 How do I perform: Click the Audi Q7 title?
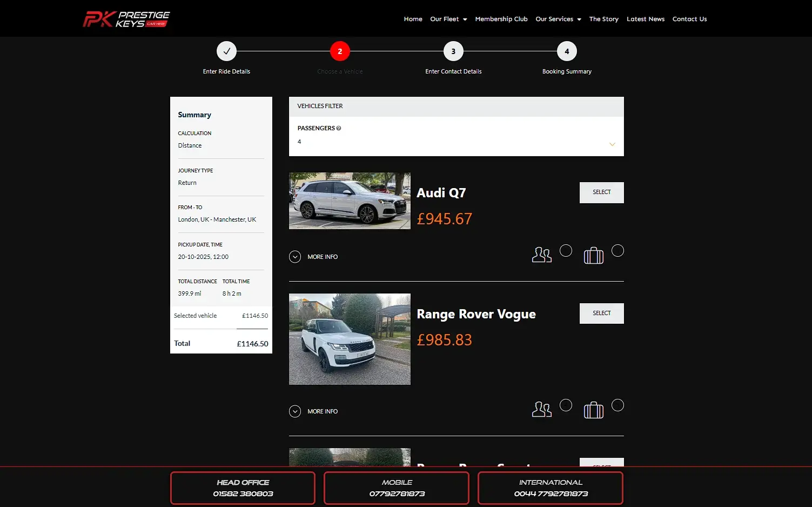point(441,193)
